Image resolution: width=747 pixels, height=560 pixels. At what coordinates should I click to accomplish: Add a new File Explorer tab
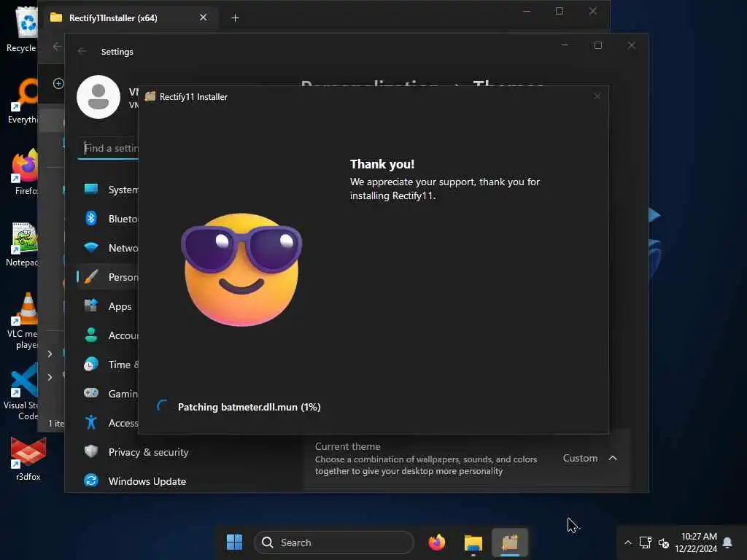tap(236, 18)
